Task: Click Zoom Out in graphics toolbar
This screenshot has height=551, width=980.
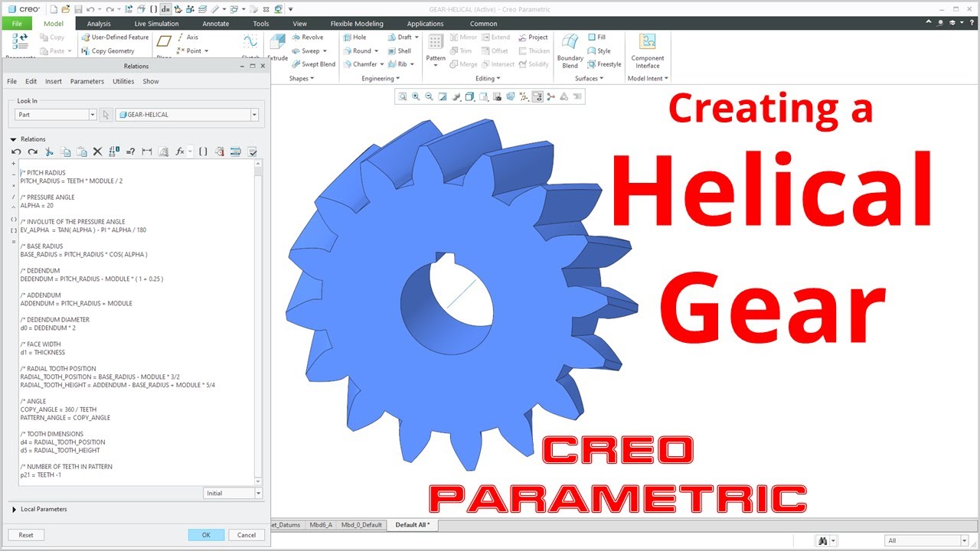Action: pos(430,96)
